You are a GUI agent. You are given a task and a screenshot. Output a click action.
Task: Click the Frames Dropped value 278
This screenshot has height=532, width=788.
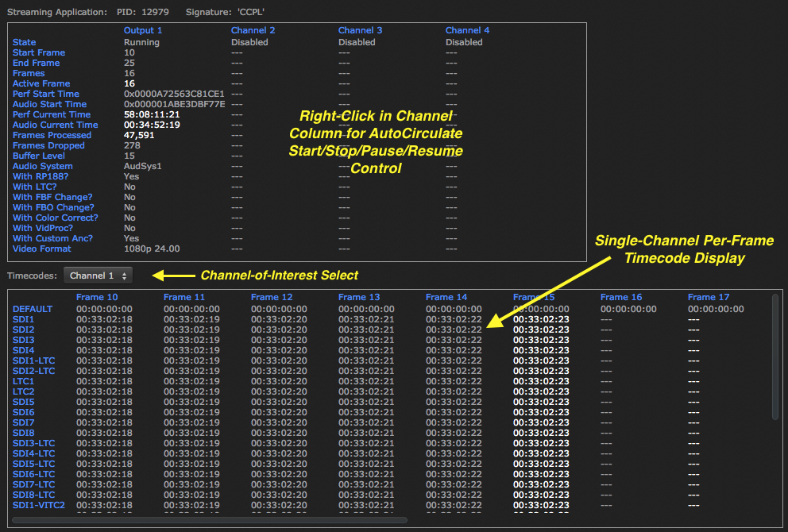[x=132, y=145]
